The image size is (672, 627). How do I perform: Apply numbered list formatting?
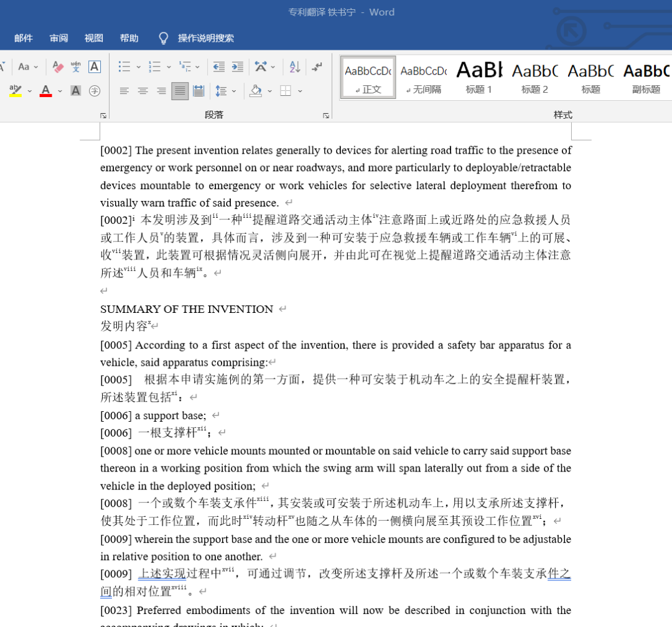155,67
